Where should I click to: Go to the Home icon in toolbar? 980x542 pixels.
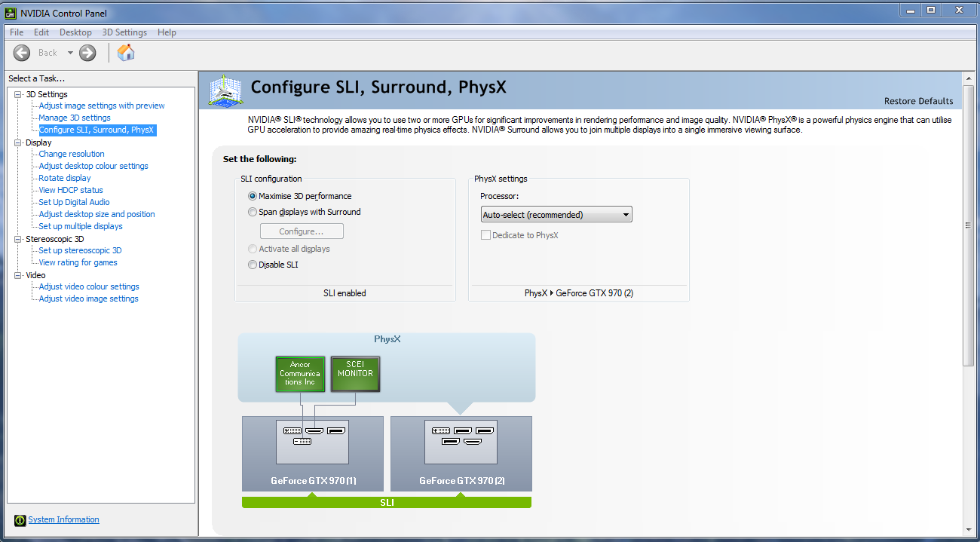(126, 52)
